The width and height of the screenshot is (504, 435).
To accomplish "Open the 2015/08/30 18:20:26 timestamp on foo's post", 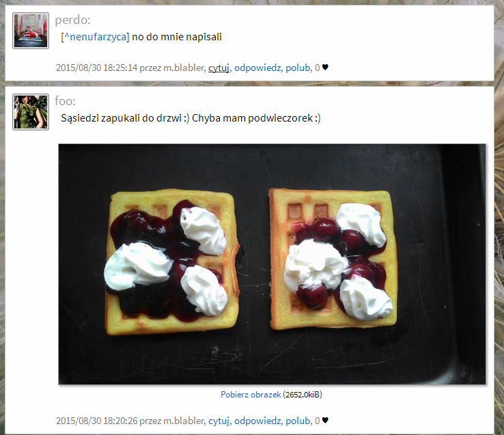I will click(97, 421).
